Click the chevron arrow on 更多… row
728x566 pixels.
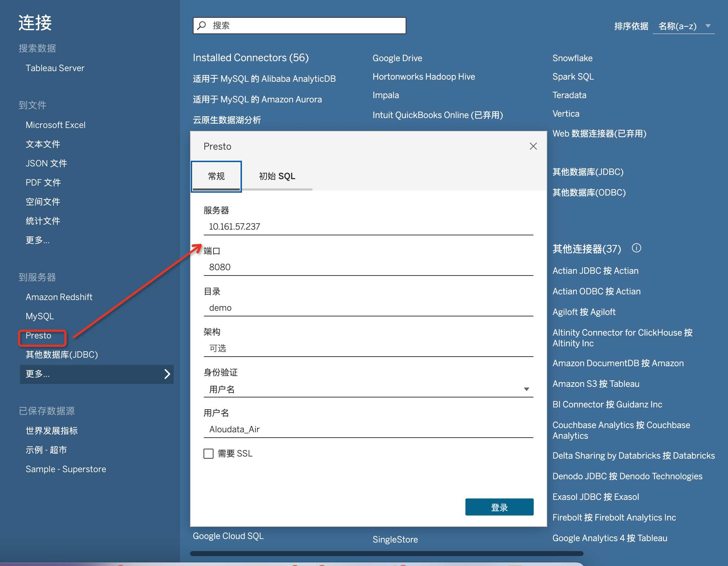pos(167,374)
